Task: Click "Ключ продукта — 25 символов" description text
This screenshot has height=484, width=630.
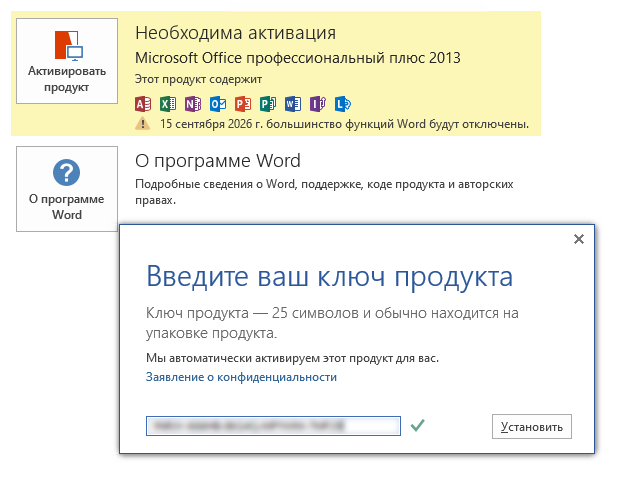Action: 332,323
